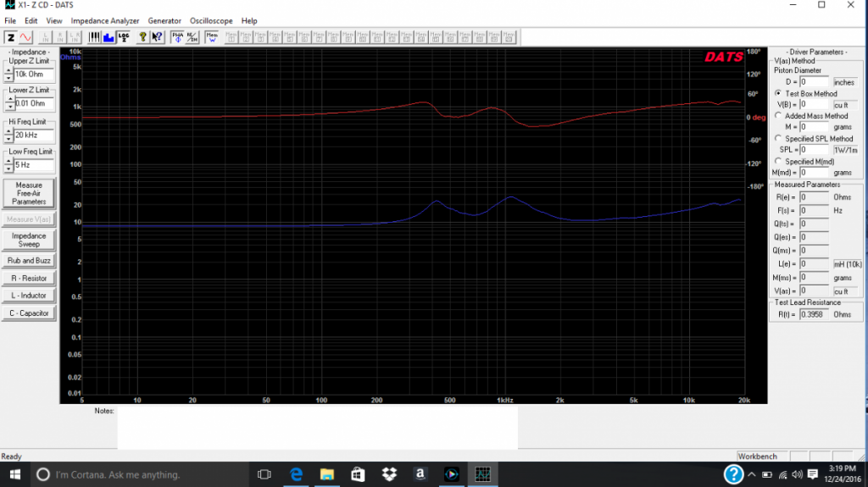Click inside the Notes text area
Viewport: 868px width, 487px height.
click(317, 427)
